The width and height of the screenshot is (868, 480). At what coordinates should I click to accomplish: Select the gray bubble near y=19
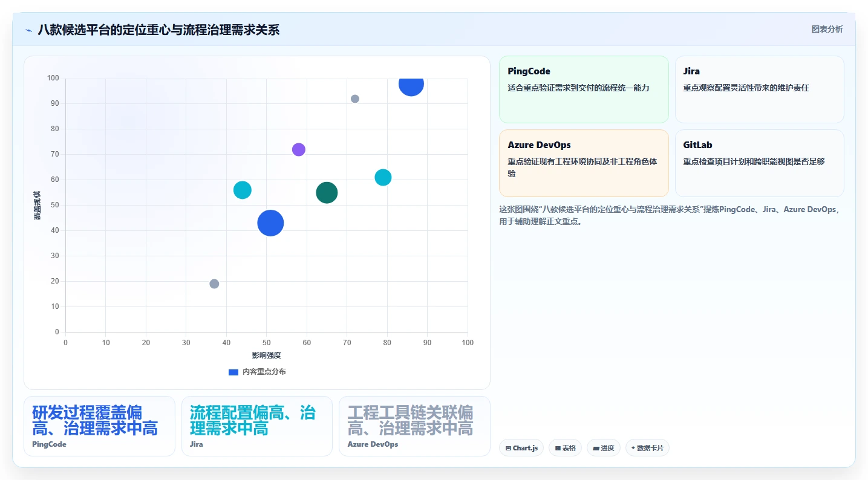tap(214, 284)
